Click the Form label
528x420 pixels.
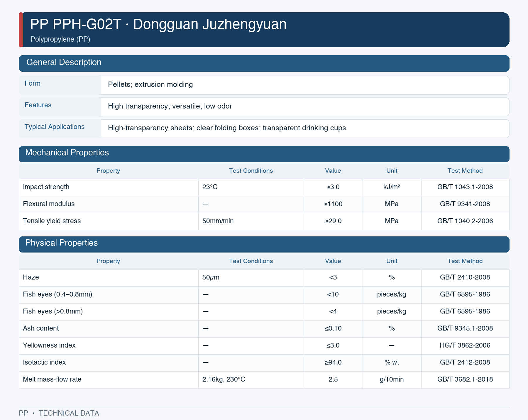pos(33,83)
